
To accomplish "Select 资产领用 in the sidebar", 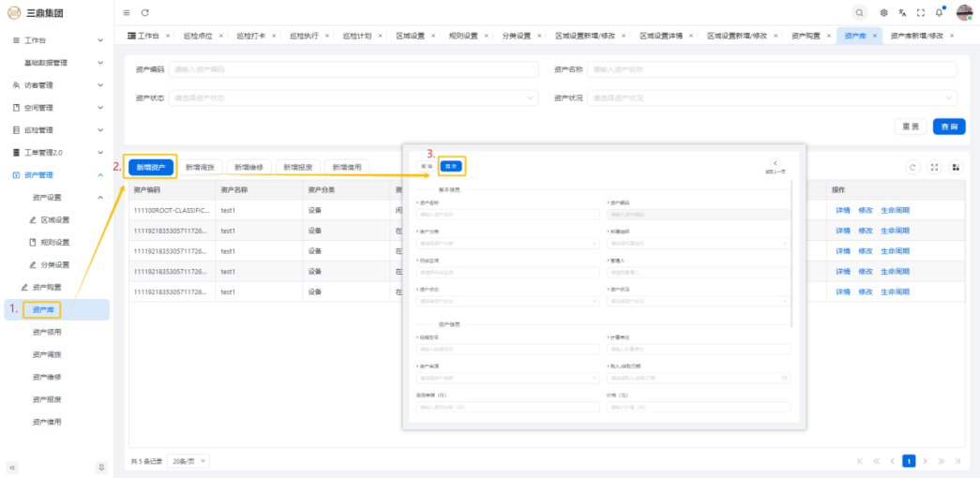I will click(x=47, y=332).
